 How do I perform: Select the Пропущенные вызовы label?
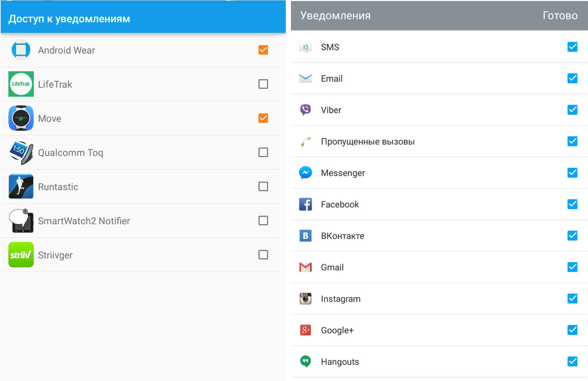(x=368, y=141)
